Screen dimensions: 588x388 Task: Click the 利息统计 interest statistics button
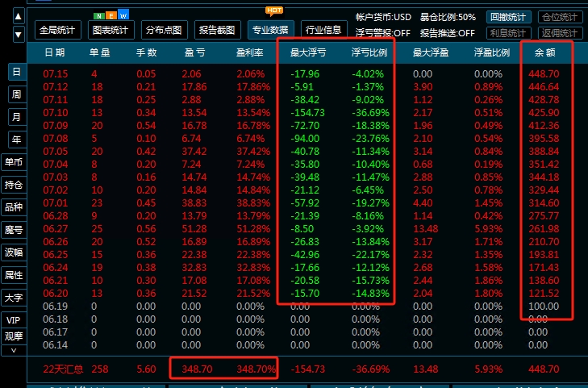click(x=508, y=33)
